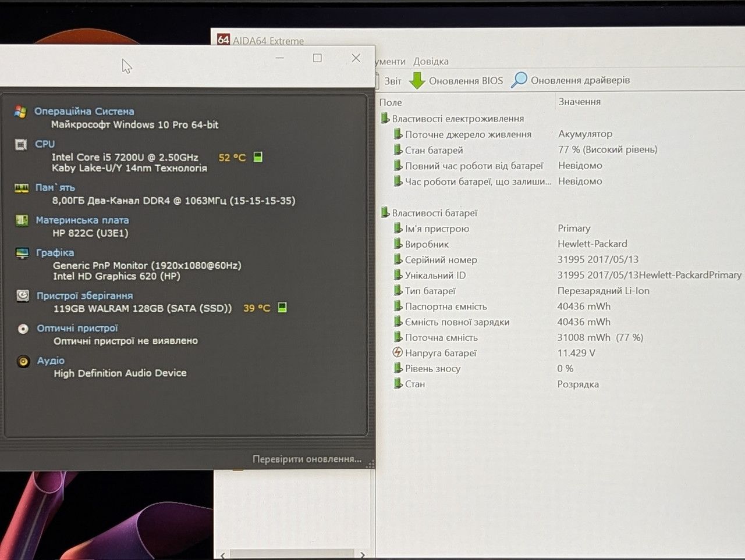Image resolution: width=745 pixels, height=560 pixels.
Task: Click the AIDA64 horizontal scrollbar right arrow
Action: [x=362, y=555]
